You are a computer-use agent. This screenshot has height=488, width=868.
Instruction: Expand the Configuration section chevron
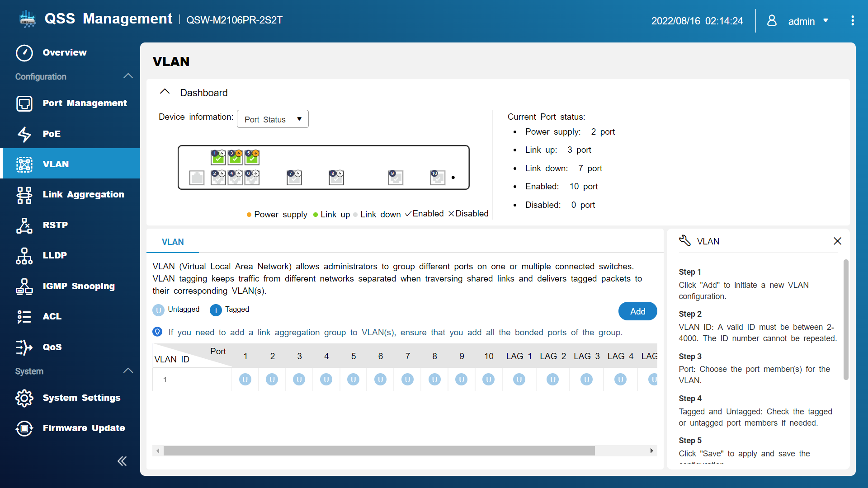[131, 76]
